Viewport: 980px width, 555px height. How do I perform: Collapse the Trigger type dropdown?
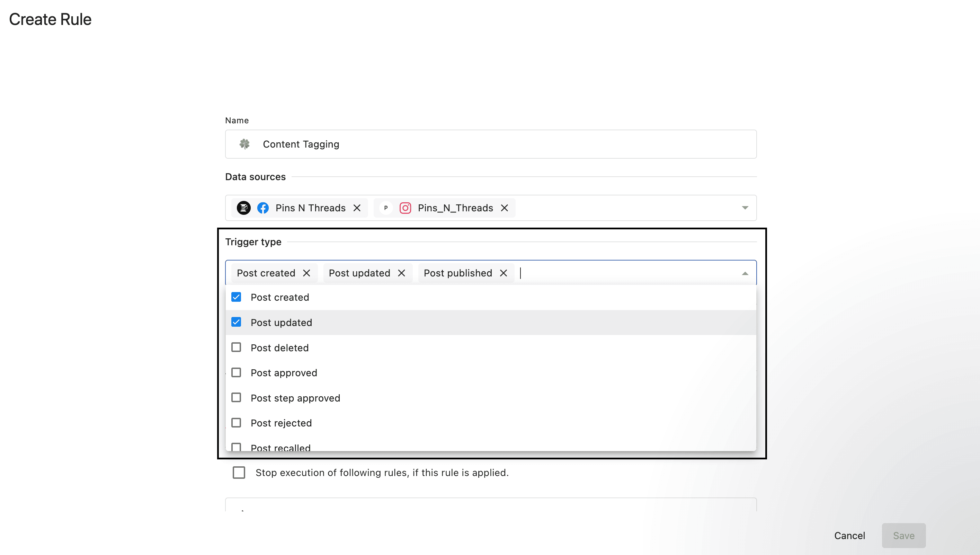(x=745, y=273)
